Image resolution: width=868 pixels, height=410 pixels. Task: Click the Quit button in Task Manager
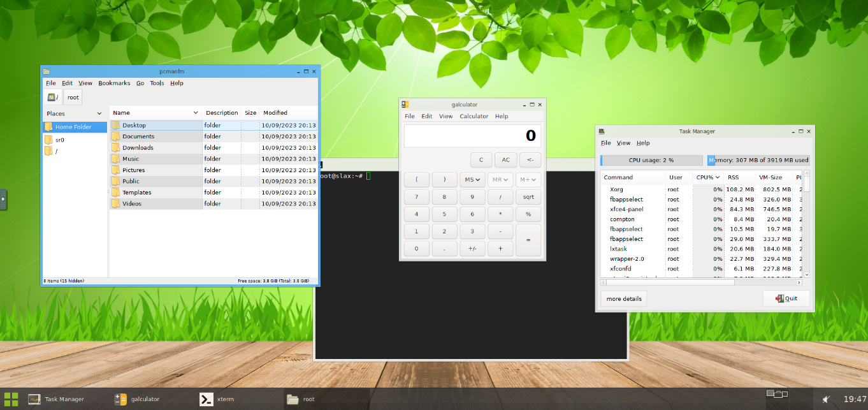786,298
